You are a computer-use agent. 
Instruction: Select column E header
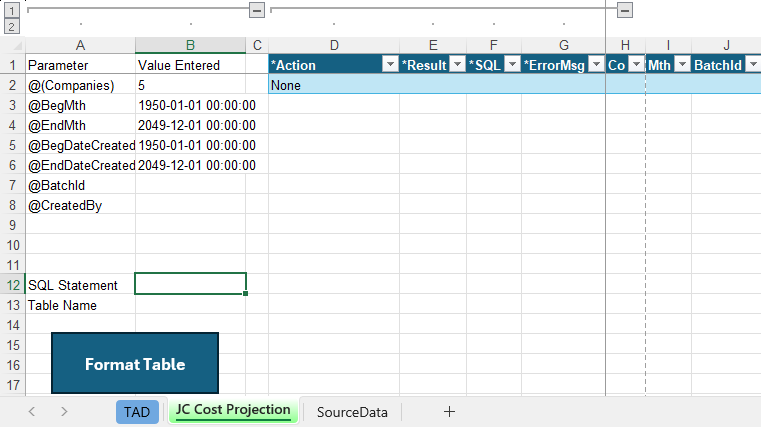[x=433, y=45]
